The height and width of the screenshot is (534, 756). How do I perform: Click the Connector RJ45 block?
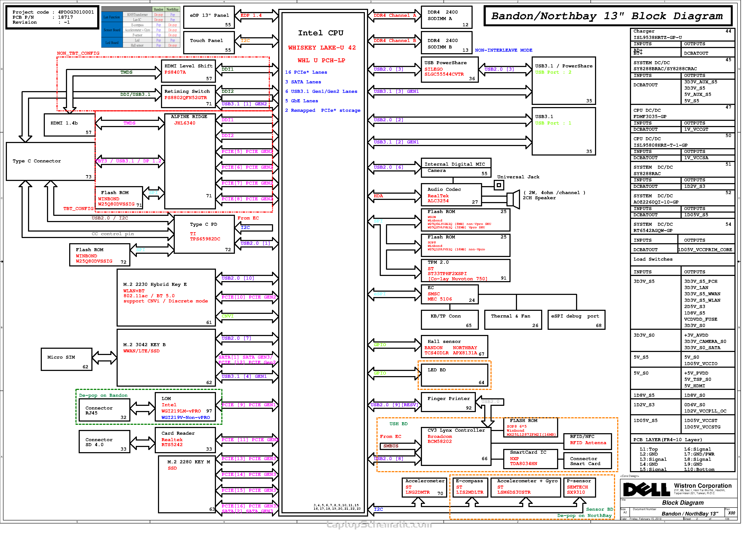coord(105,410)
